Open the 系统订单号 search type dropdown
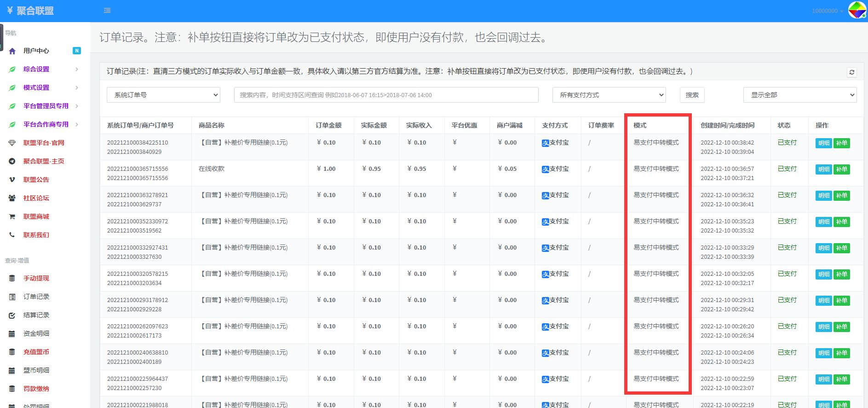This screenshot has width=868, height=408. coord(163,95)
